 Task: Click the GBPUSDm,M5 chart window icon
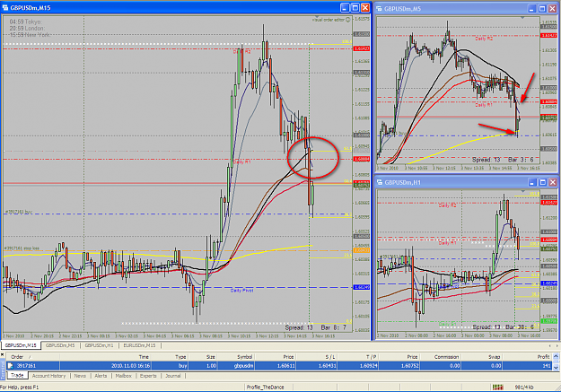point(380,9)
